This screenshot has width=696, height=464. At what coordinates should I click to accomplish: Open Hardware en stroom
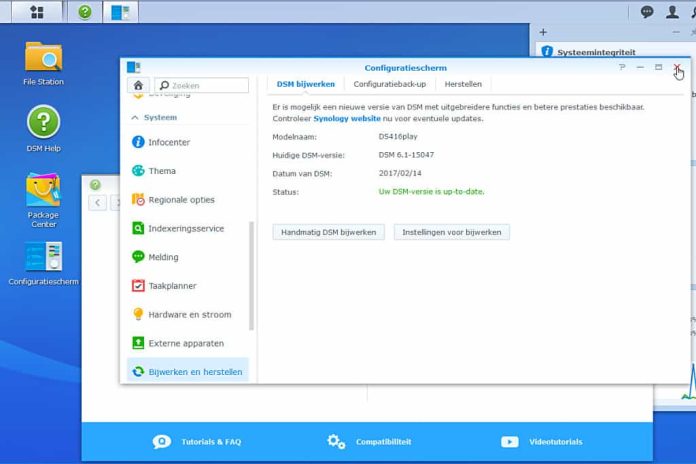188,314
